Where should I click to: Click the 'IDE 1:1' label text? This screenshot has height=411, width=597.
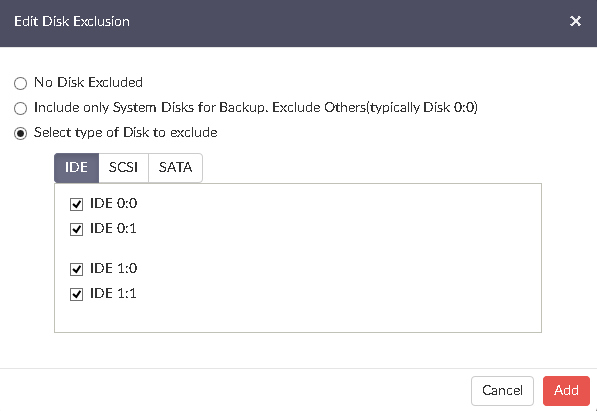coord(113,294)
